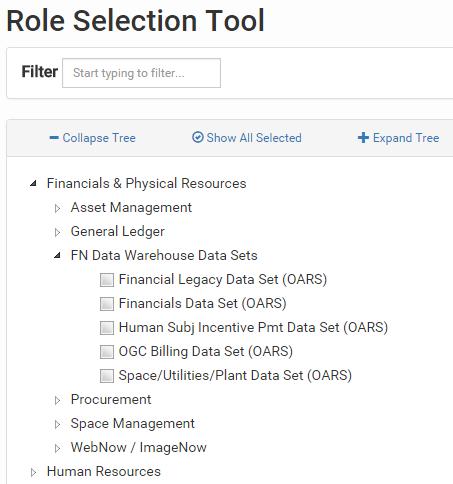This screenshot has width=453, height=484.
Task: Tick the OGC Billing Data Set checkbox
Action: point(107,352)
